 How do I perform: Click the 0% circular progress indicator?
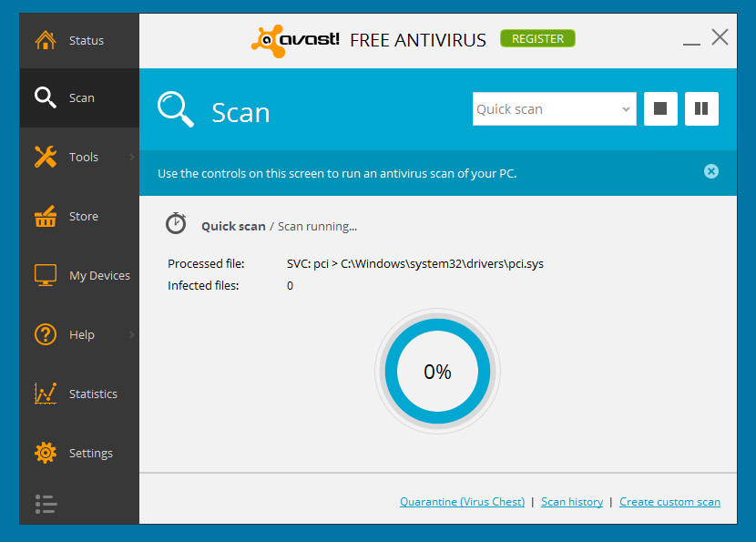coord(437,372)
